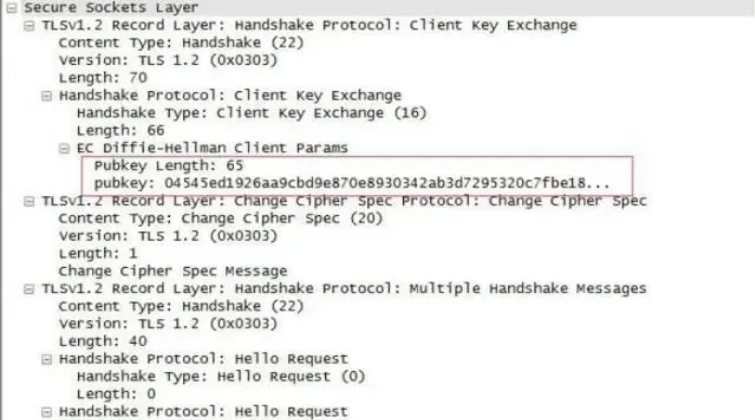Viewport: 755px width, 420px height.
Task: Select the Length: 66 field
Action: 120,131
